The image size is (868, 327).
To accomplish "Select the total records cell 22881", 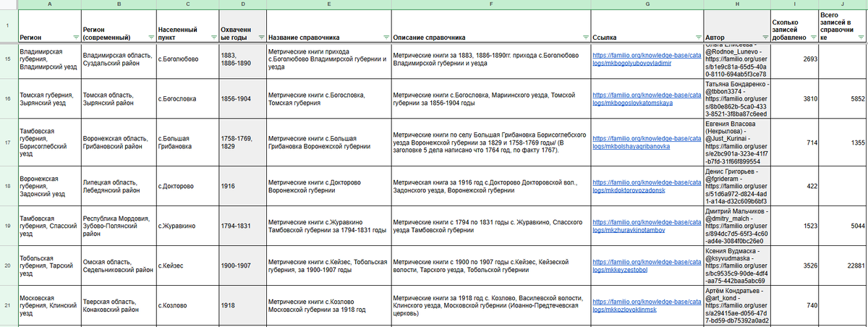I will (x=843, y=265).
